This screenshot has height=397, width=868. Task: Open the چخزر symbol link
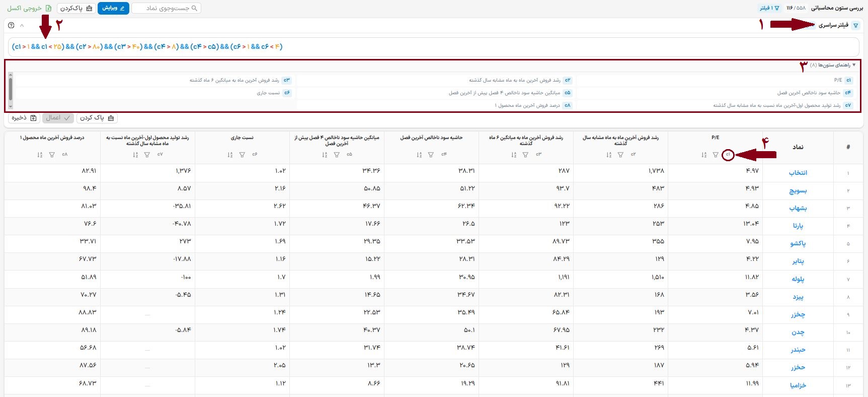click(x=798, y=314)
